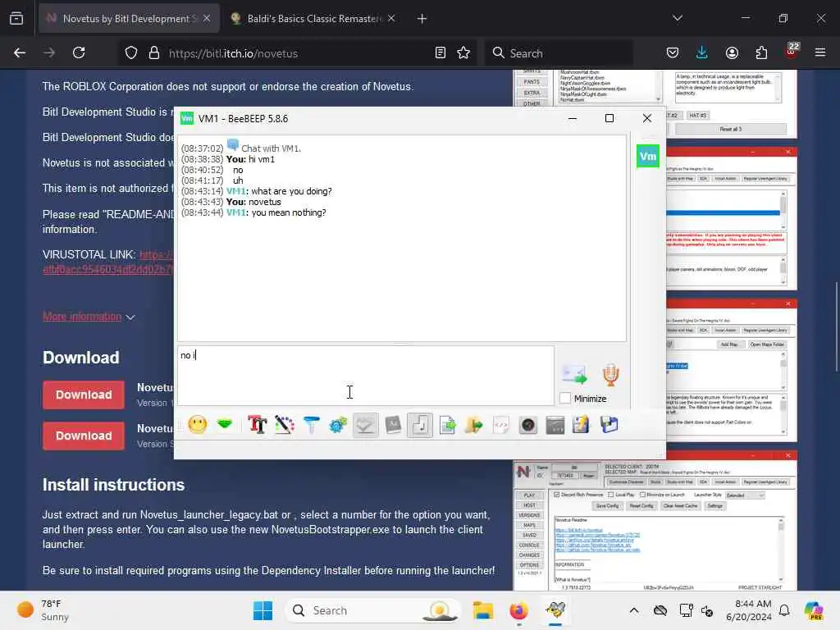Screen dimensions: 840x630
Task: Show hidden system tray icons
Action: [634, 610]
